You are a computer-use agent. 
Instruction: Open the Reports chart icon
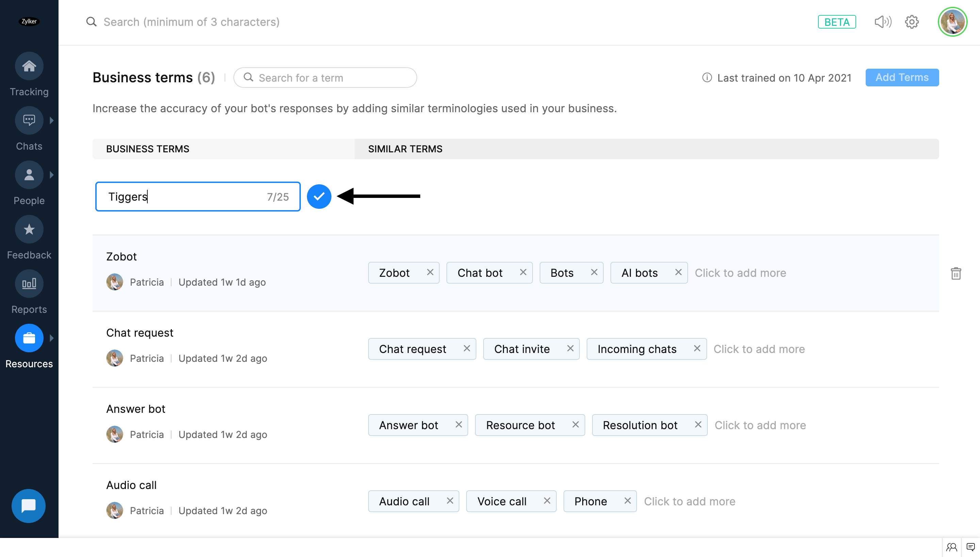[x=29, y=284]
